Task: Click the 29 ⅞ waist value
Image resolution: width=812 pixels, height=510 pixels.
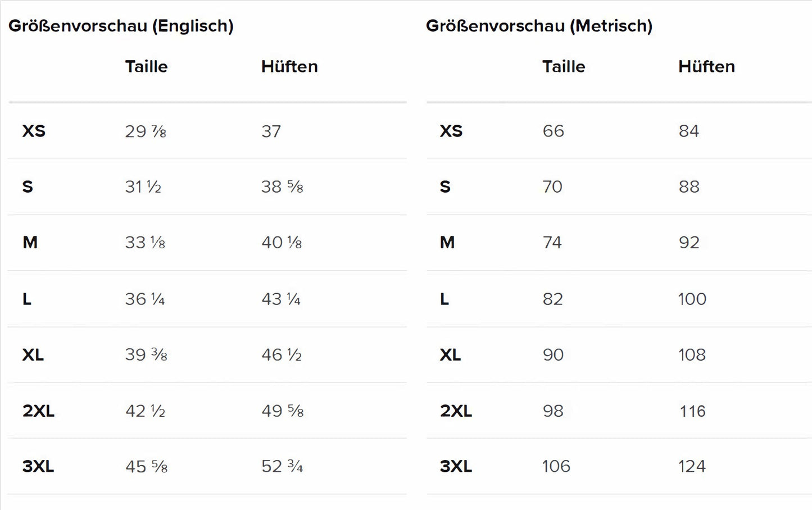Action: [x=146, y=131]
